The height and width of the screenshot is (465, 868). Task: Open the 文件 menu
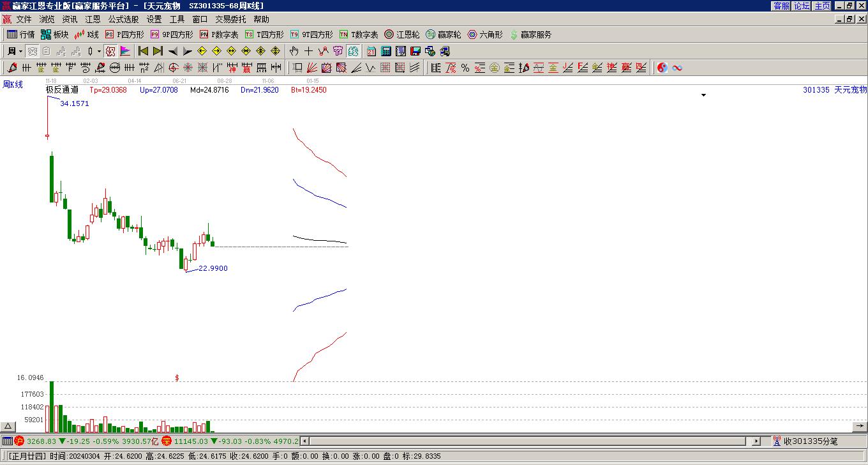pyautogui.click(x=24, y=19)
